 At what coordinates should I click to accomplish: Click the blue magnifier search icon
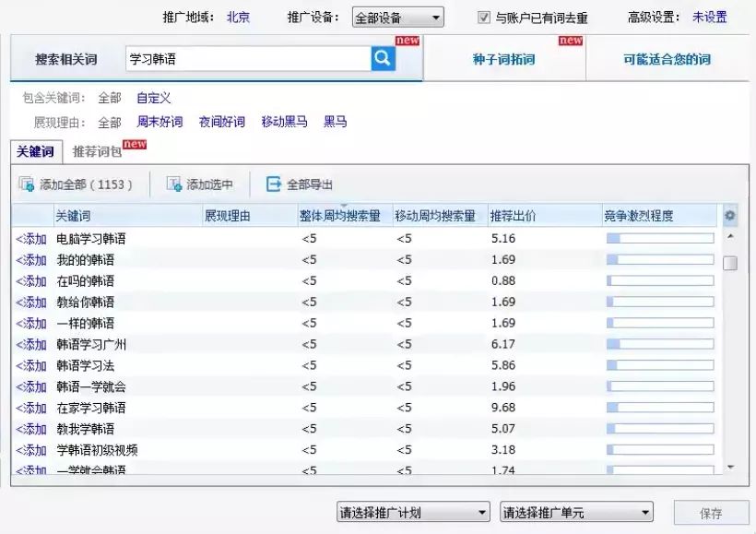coord(384,58)
